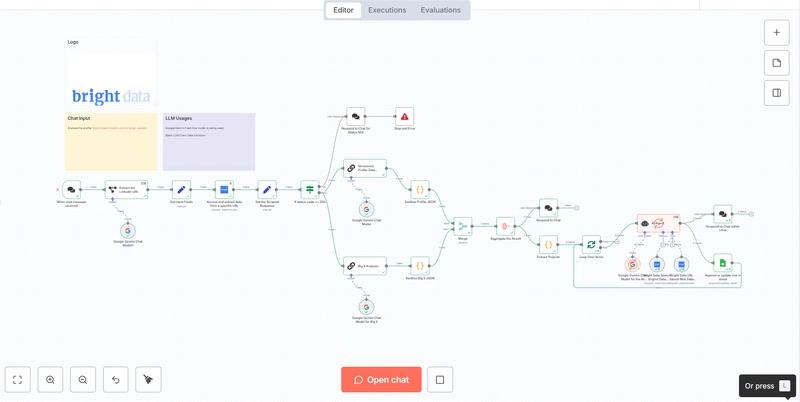Viewport: 800px width, 402px height.
Task: Switch to the Editor tab
Action: (x=343, y=10)
